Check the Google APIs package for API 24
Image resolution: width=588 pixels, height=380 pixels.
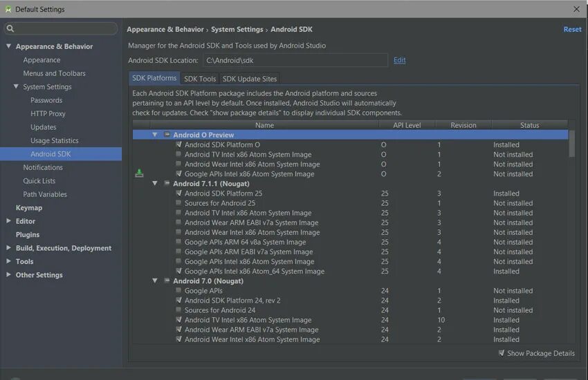[x=179, y=290]
